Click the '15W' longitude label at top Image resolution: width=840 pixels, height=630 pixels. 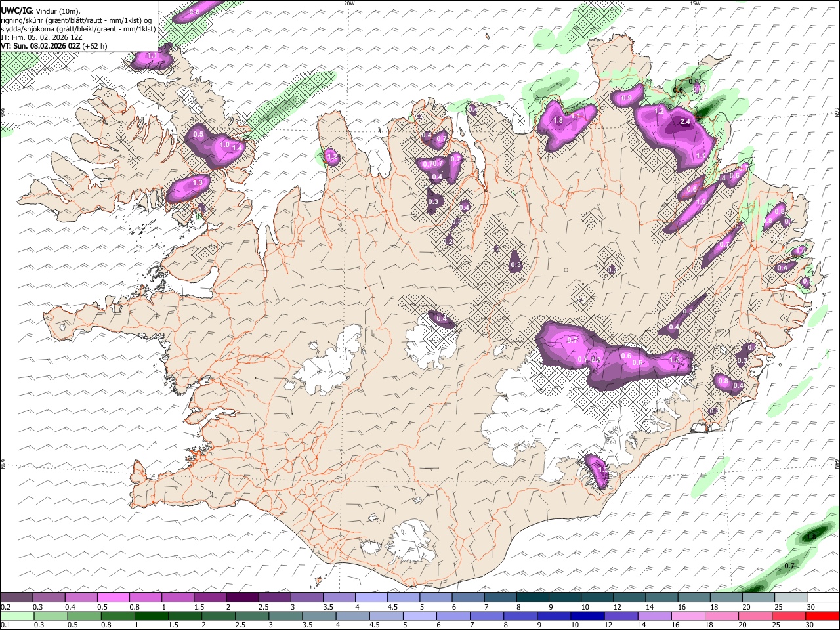point(695,3)
